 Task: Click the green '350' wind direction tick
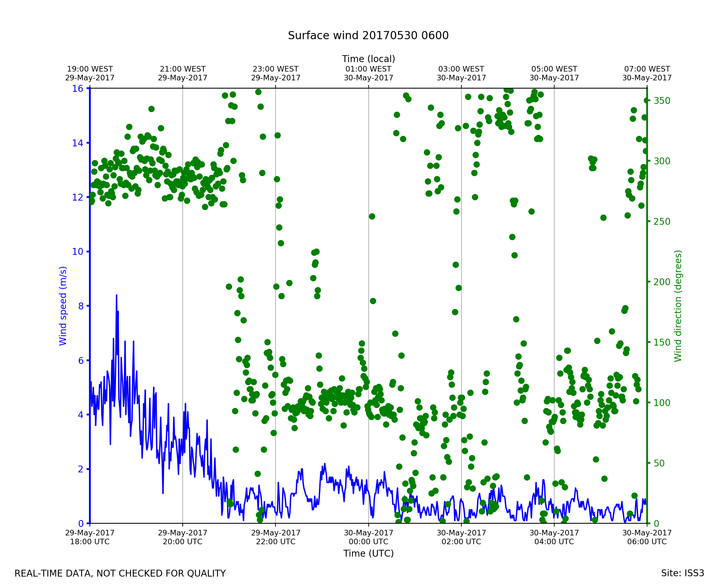(662, 101)
